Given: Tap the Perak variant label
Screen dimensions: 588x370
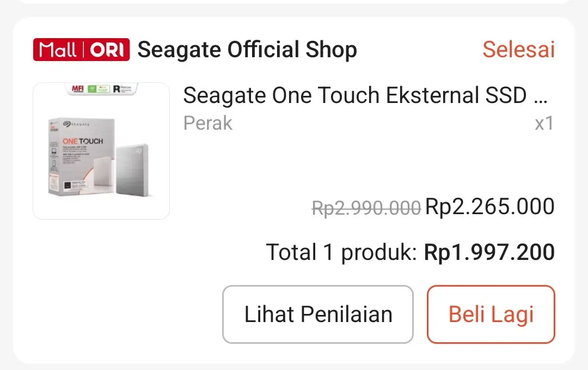Looking at the screenshot, I should [208, 123].
